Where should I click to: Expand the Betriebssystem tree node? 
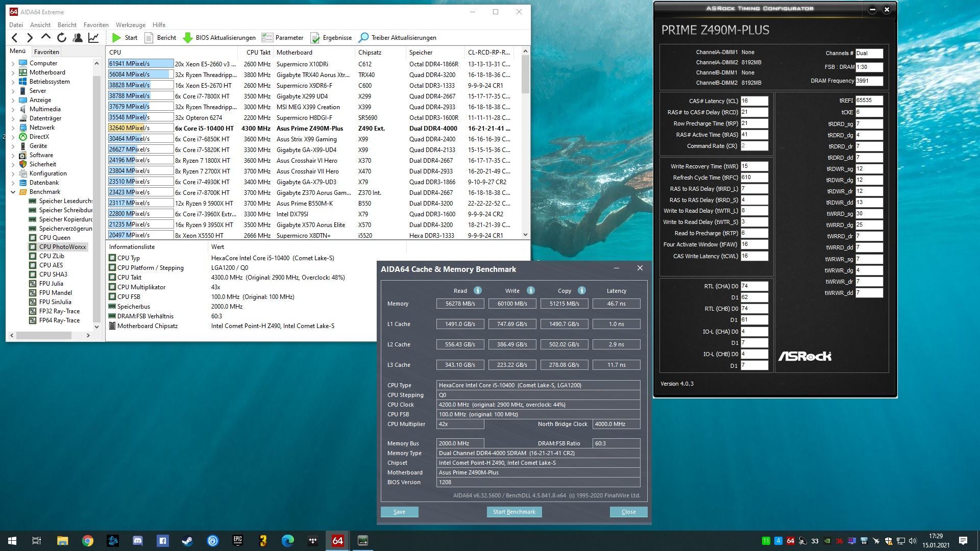[x=13, y=82]
